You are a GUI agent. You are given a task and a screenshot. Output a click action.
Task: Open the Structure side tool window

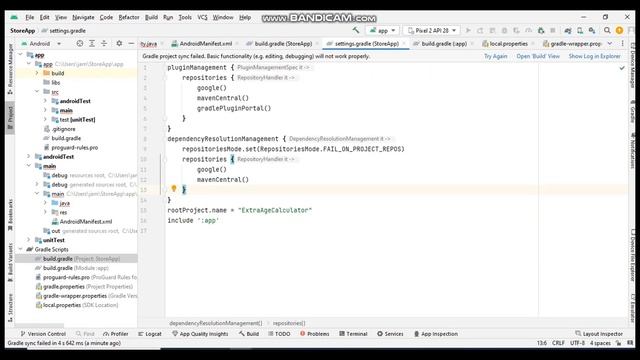[10, 307]
